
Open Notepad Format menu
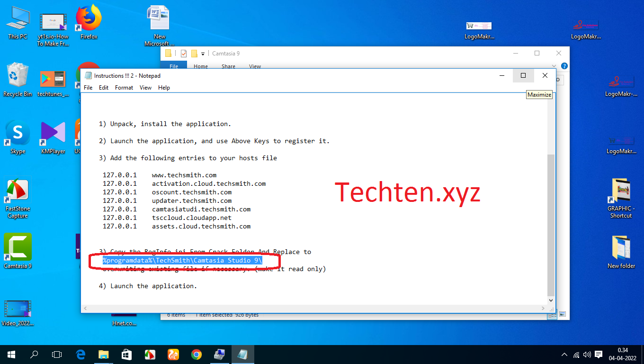[x=124, y=88]
